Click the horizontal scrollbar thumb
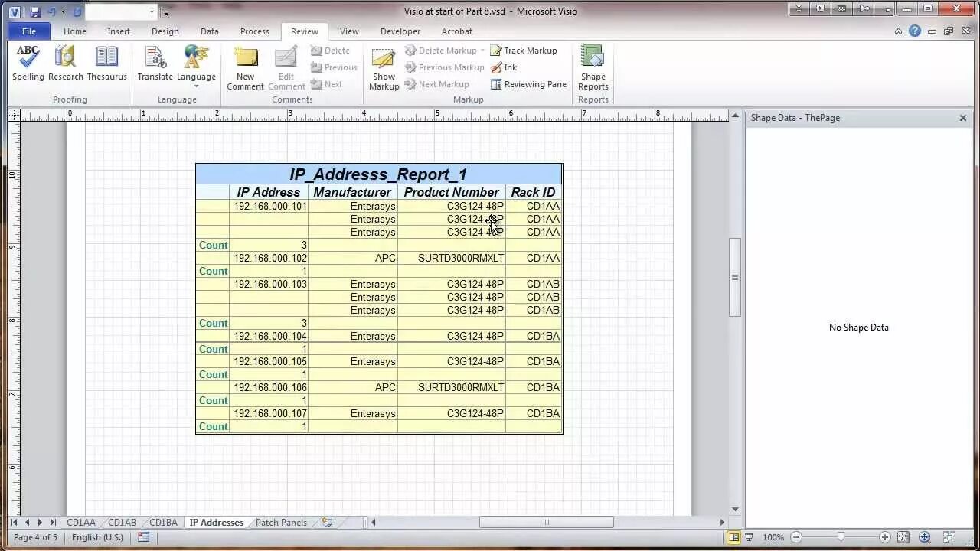Screen dimensions: 980x551 click(x=546, y=523)
